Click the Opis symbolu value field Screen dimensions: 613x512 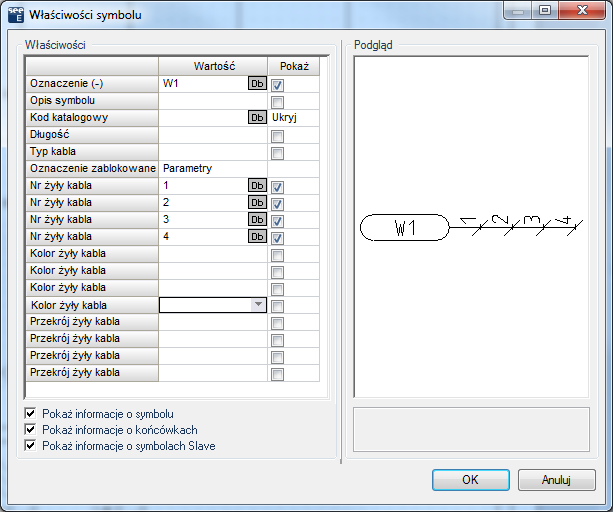tap(213, 101)
